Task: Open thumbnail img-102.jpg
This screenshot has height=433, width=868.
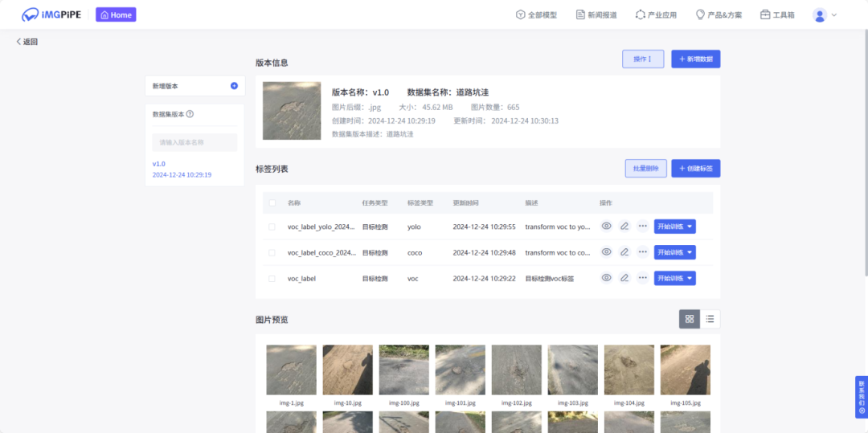Action: (517, 370)
